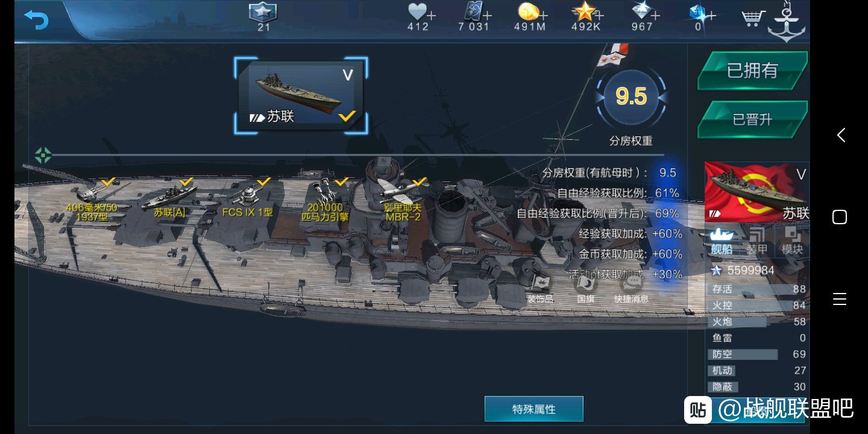The image size is (868, 434).
Task: Add diamonds with the plus icon
Action: (x=655, y=15)
